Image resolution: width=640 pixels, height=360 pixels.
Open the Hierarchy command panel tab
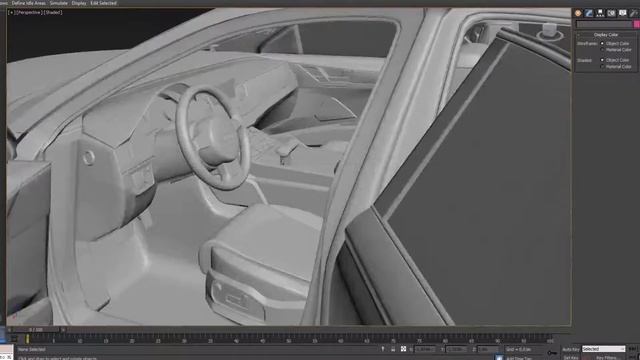click(x=600, y=13)
